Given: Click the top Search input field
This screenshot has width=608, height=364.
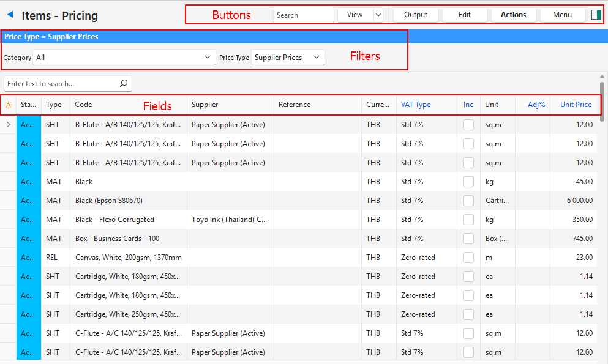Looking at the screenshot, I should [x=303, y=15].
